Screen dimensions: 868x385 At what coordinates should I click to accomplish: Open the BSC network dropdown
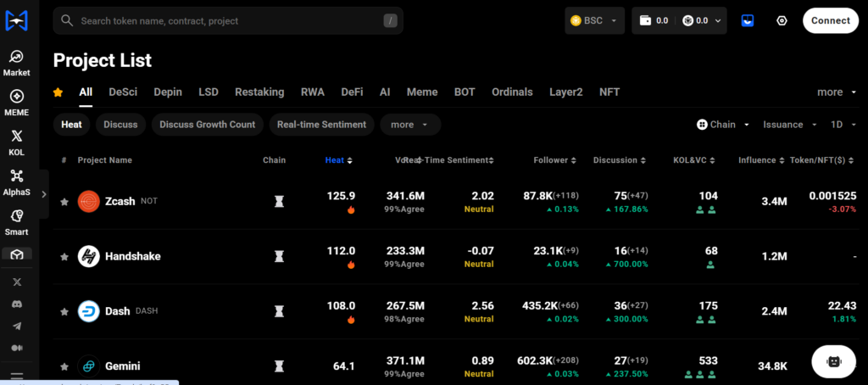click(x=594, y=20)
